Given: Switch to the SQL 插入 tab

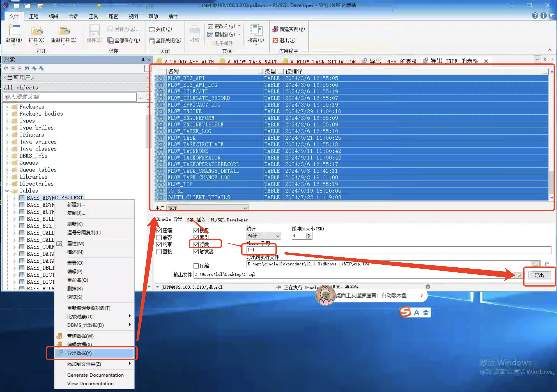Looking at the screenshot, I should pos(196,220).
